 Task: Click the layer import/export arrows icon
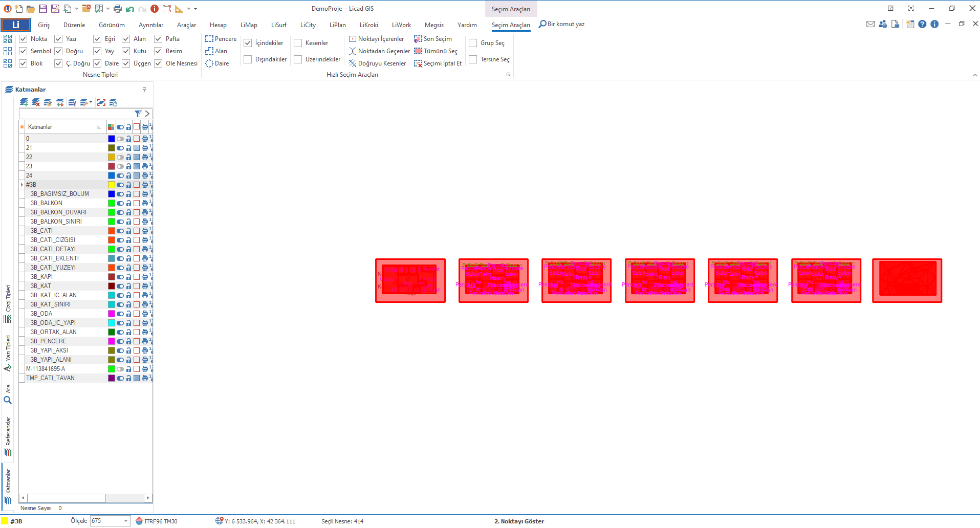[x=60, y=102]
